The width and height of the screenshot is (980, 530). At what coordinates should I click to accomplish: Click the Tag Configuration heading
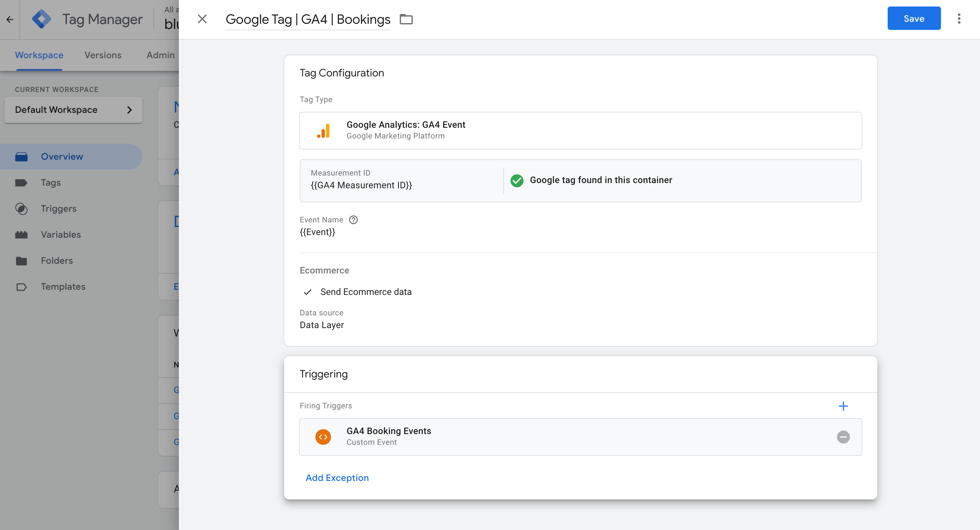click(342, 73)
